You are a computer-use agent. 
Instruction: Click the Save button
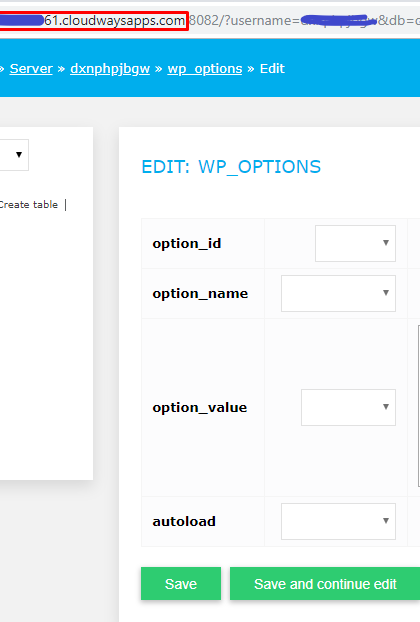tap(181, 584)
